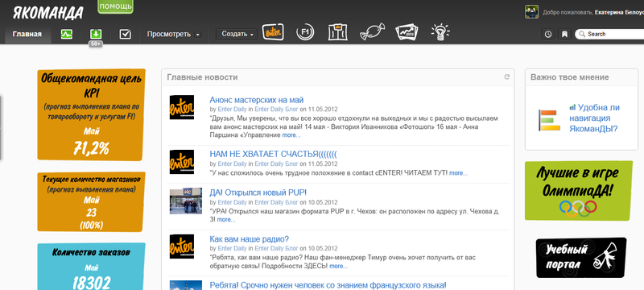Click the collapsed side panel handle at left edge
This screenshot has width=644, height=290.
coord(2,128)
